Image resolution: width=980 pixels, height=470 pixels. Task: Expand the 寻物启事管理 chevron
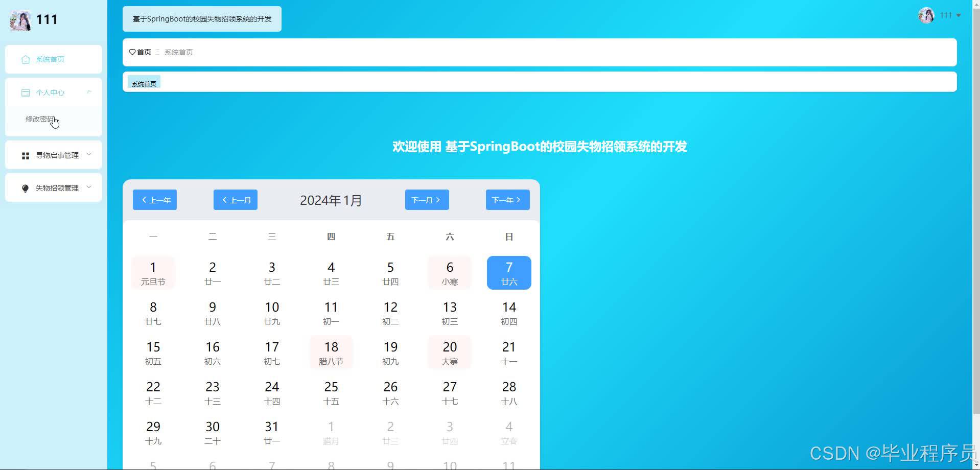coord(89,154)
